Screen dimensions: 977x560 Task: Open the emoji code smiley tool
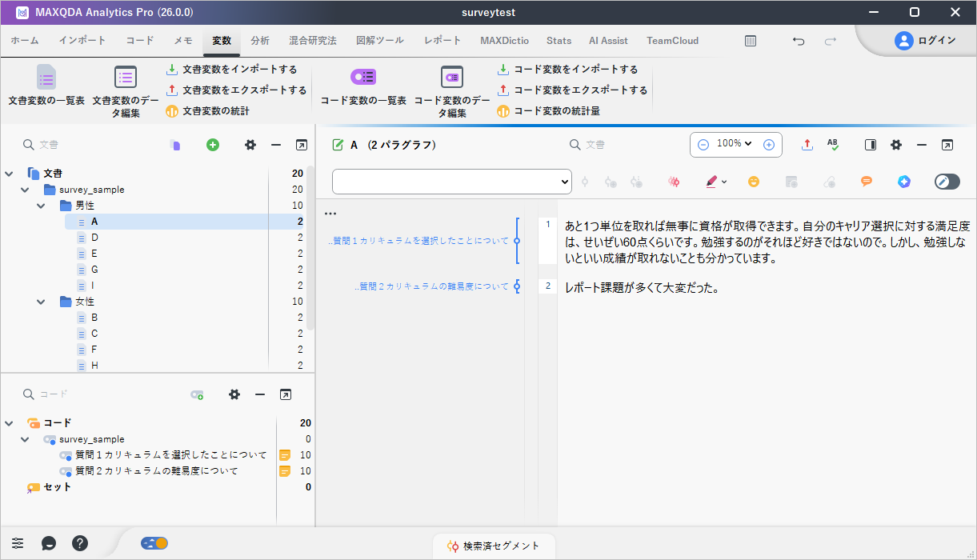(754, 182)
